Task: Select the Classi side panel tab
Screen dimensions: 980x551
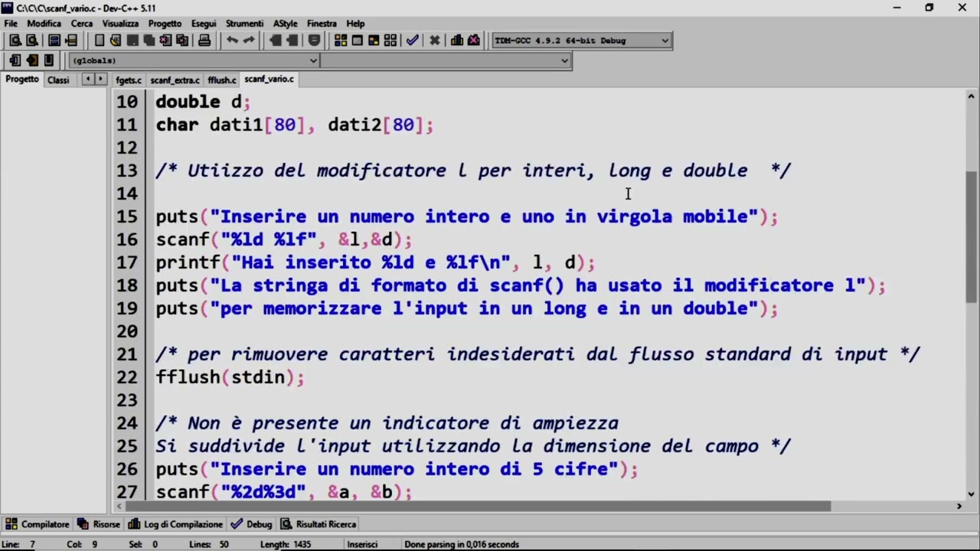Action: [x=58, y=80]
